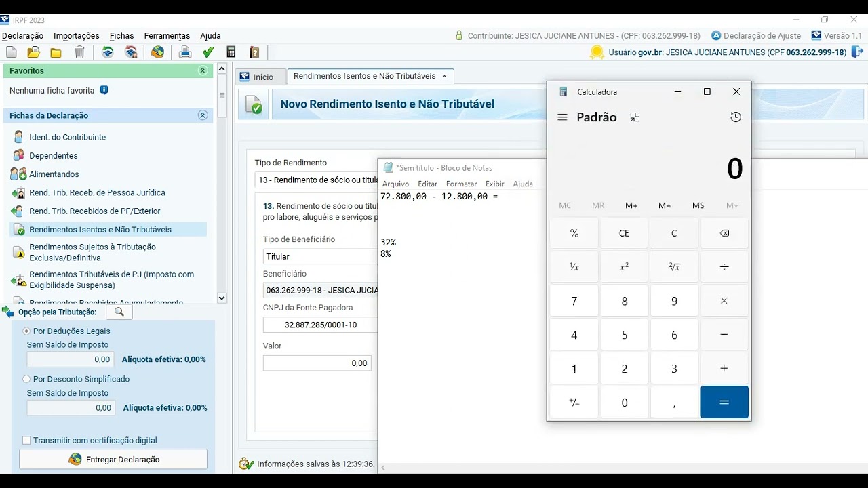Click the calculator multiply key
The height and width of the screenshot is (488, 868).
[724, 301]
